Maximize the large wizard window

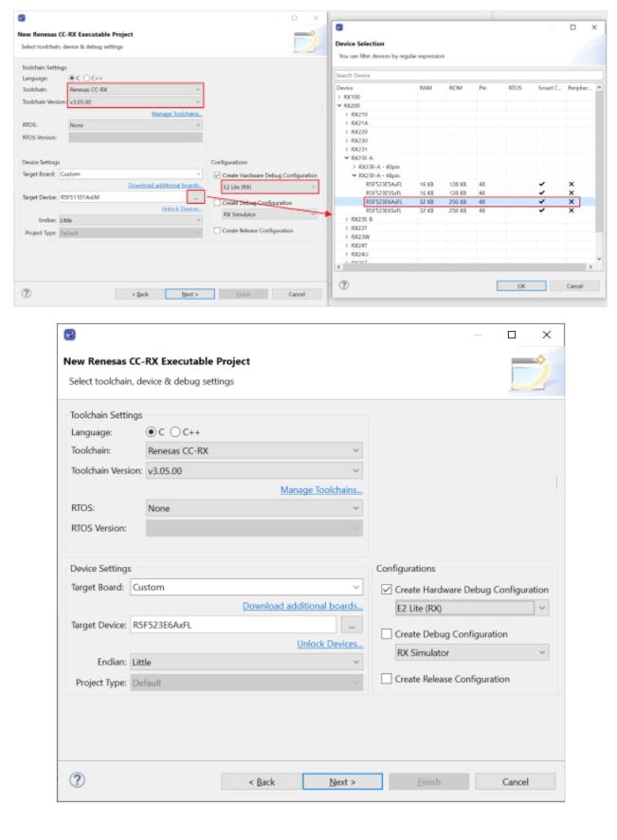coord(512,335)
